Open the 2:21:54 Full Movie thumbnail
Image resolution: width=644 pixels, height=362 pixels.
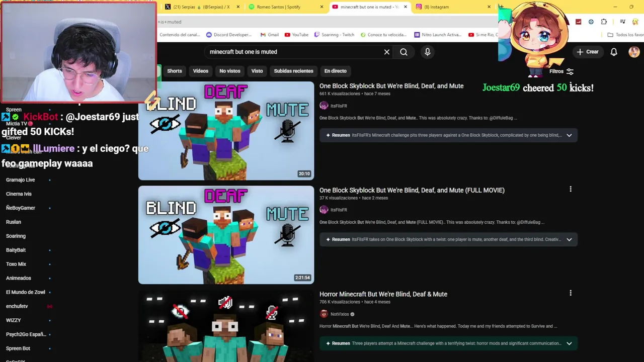[x=226, y=235]
